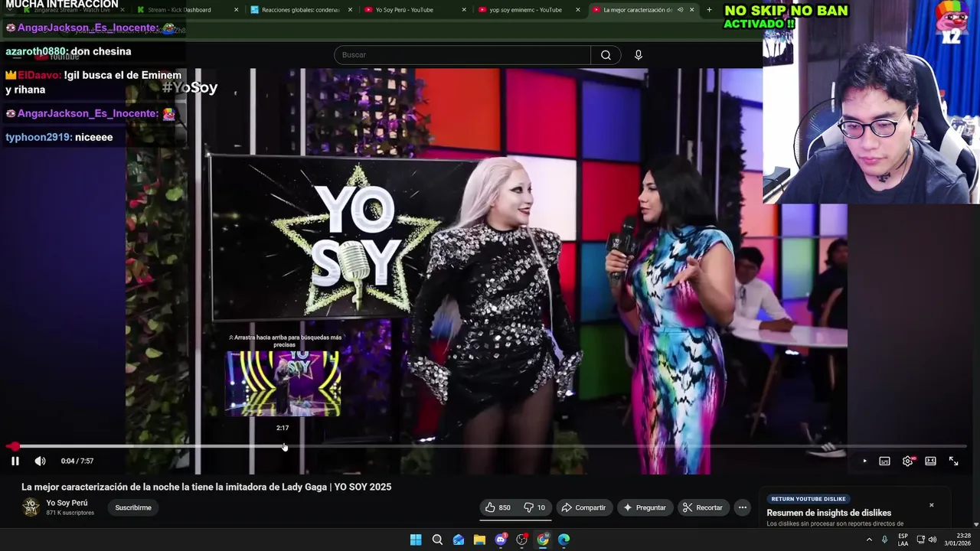This screenshot has width=980, height=551.
Task: Click the #YoSoy hashtag overlay
Action: pyautogui.click(x=190, y=87)
